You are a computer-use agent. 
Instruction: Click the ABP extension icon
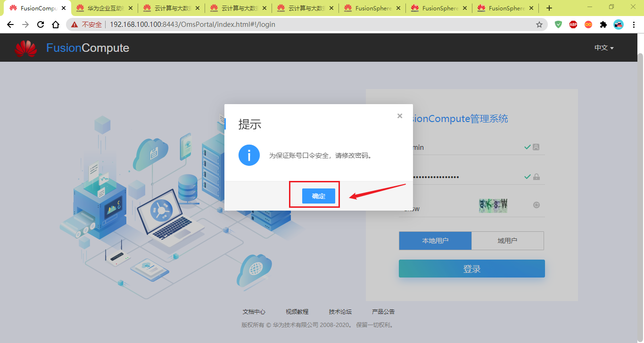point(573,24)
